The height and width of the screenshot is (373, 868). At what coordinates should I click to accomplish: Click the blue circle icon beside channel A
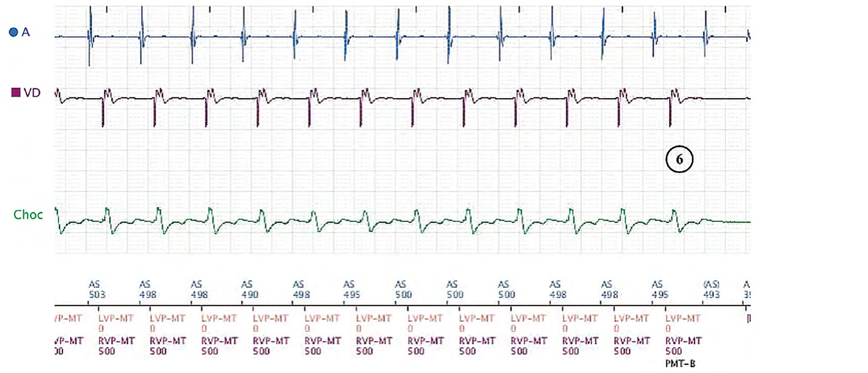tap(13, 32)
